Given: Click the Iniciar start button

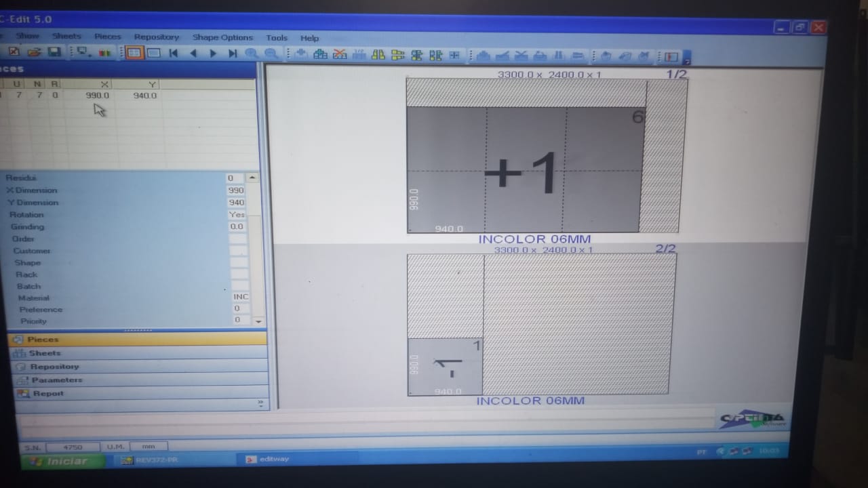Looking at the screenshot, I should click(63, 461).
